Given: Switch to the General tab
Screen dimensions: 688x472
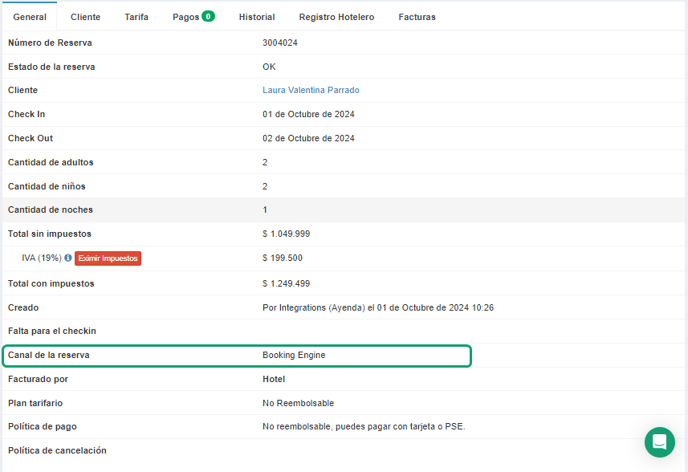Looking at the screenshot, I should (29, 17).
